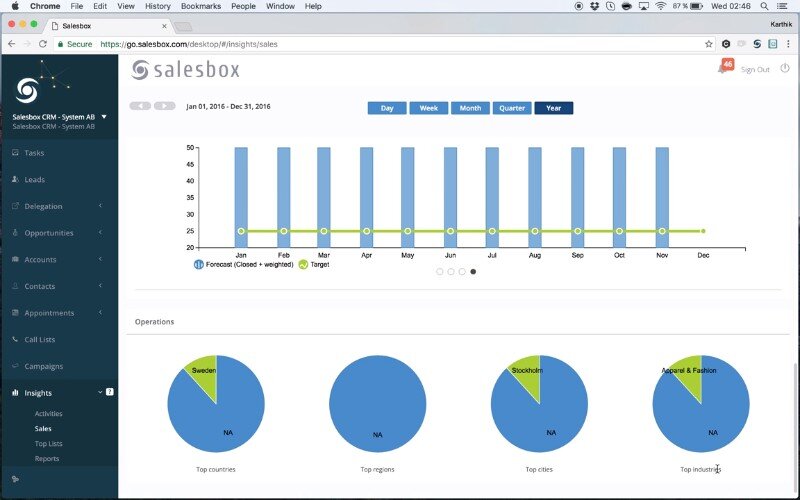Open Tasks from the sidebar

34,153
